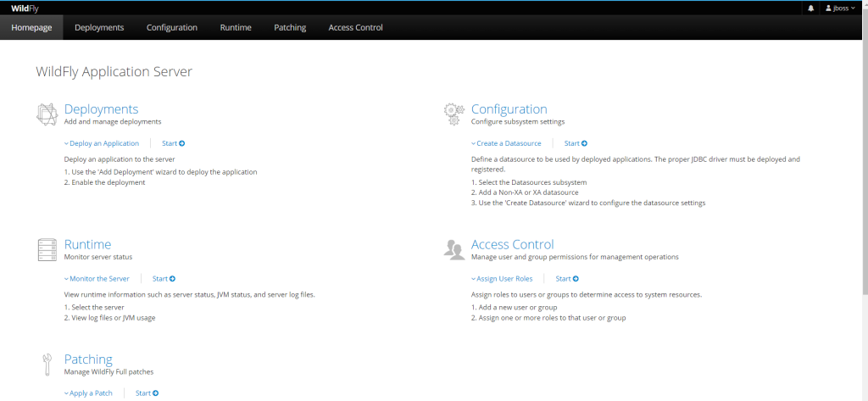Image resolution: width=868 pixels, height=401 pixels.
Task: Open the Deployments tab
Action: coord(99,28)
